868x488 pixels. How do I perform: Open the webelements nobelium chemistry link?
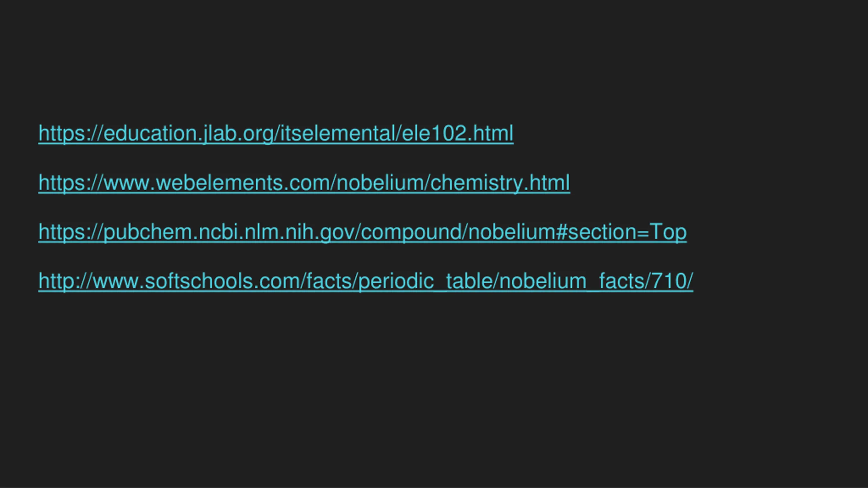click(304, 183)
